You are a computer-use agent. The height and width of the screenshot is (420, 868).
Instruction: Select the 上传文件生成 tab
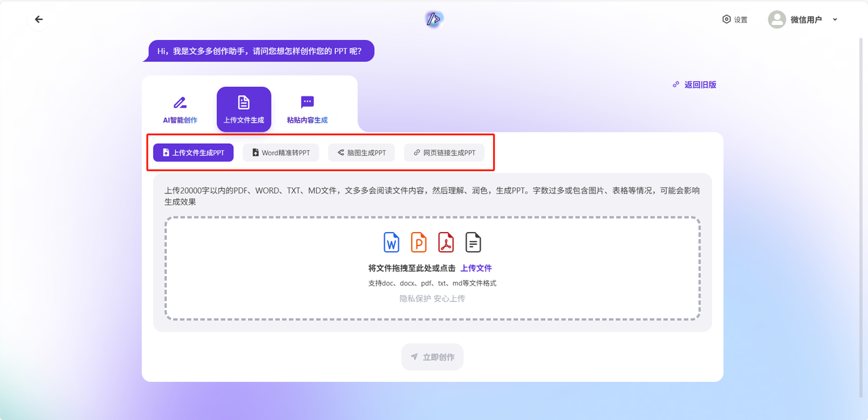click(244, 109)
